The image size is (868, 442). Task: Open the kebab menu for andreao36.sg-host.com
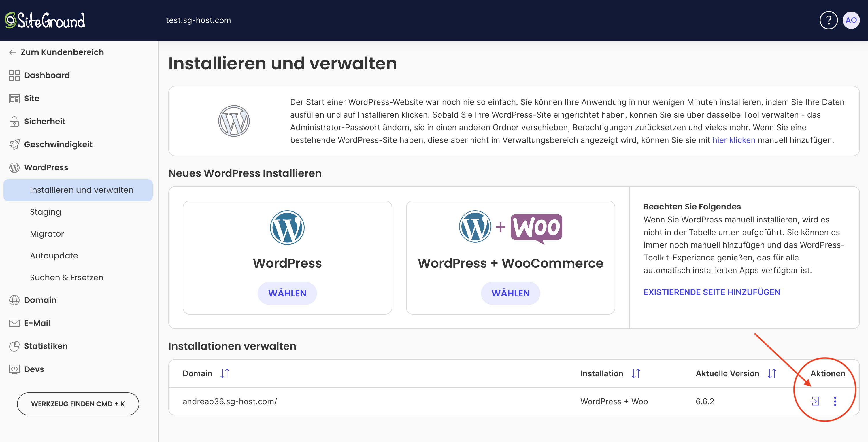tap(835, 401)
